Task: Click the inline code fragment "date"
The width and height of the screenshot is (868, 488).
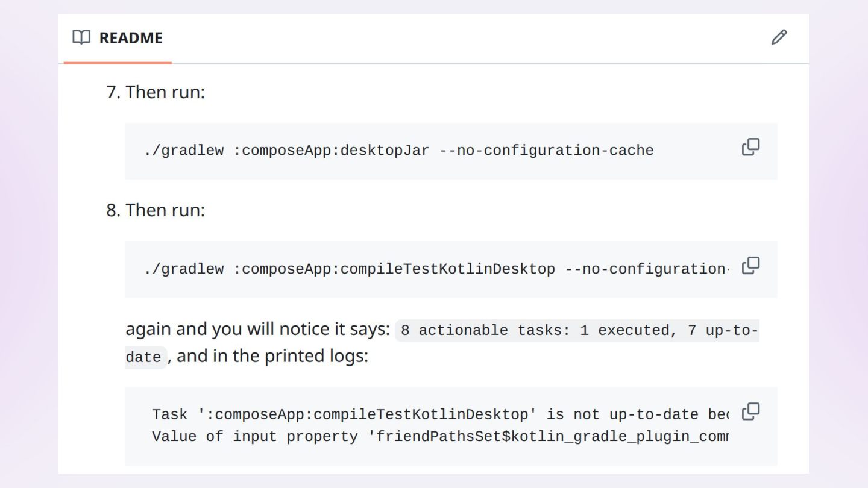Action: [143, 357]
